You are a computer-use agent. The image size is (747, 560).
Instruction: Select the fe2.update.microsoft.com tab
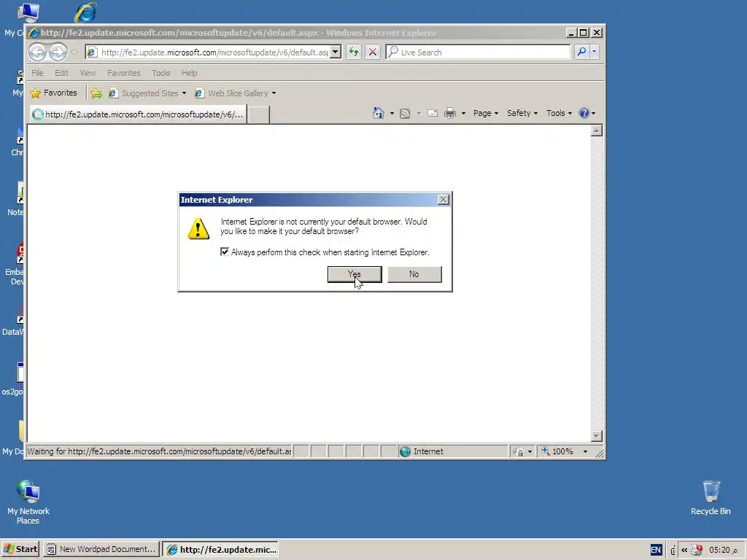click(x=139, y=114)
